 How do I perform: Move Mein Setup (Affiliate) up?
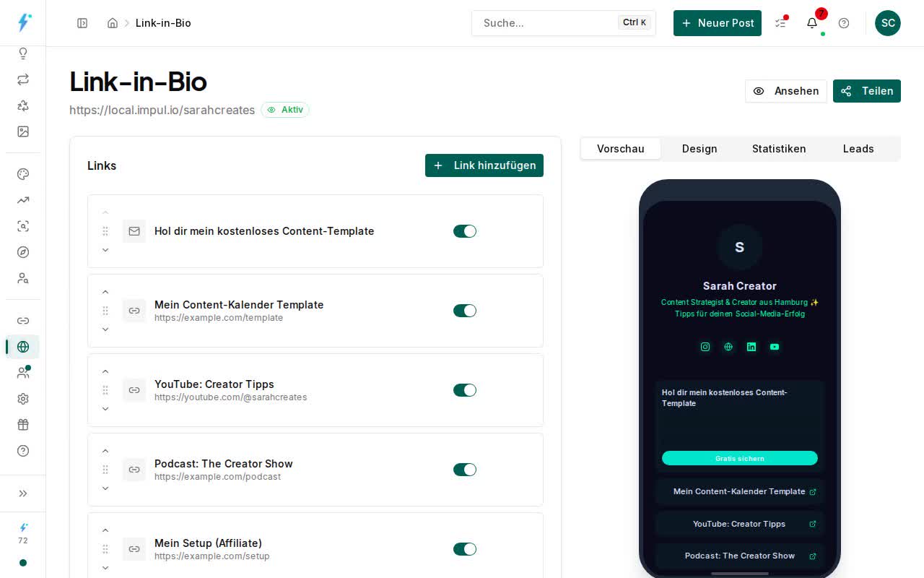105,530
